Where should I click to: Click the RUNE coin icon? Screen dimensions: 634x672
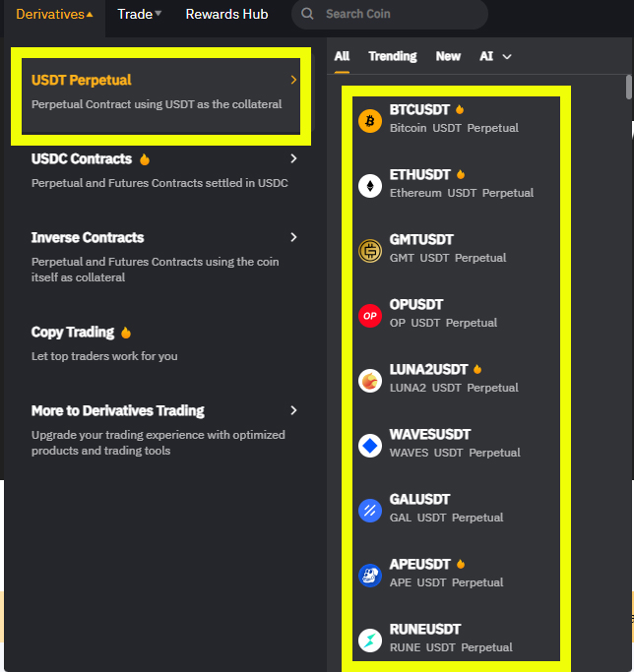point(370,641)
